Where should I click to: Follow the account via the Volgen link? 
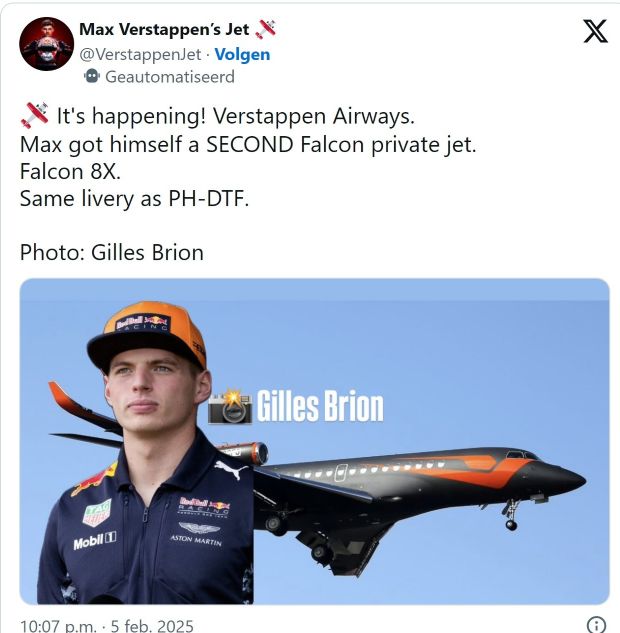[242, 54]
